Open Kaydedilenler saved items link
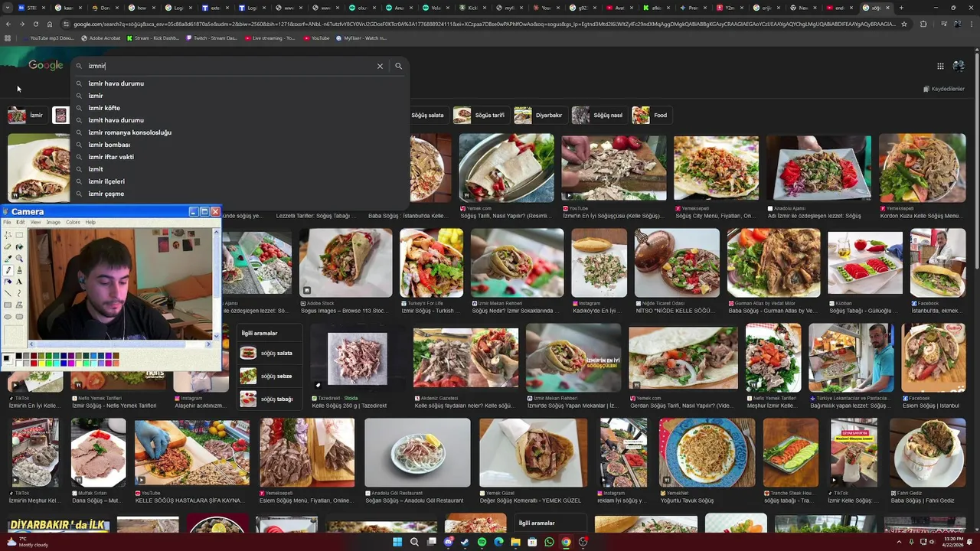The width and height of the screenshot is (980, 551). pos(943,89)
